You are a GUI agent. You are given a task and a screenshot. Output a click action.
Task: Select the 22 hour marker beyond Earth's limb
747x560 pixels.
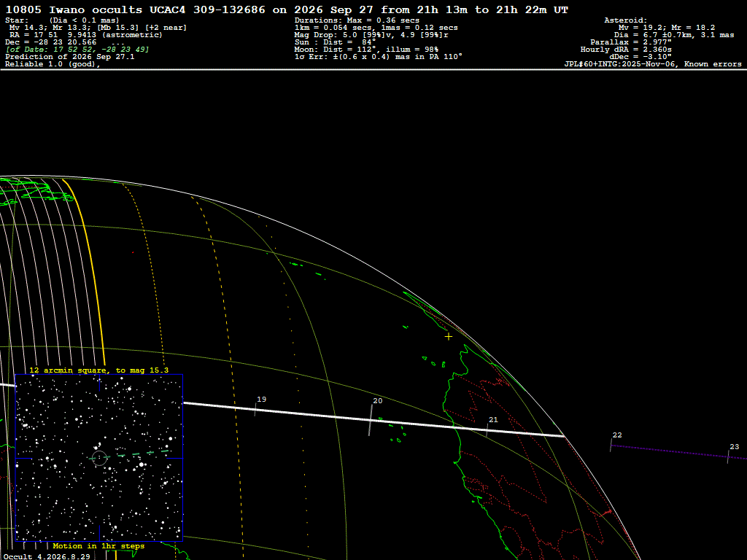coord(611,445)
